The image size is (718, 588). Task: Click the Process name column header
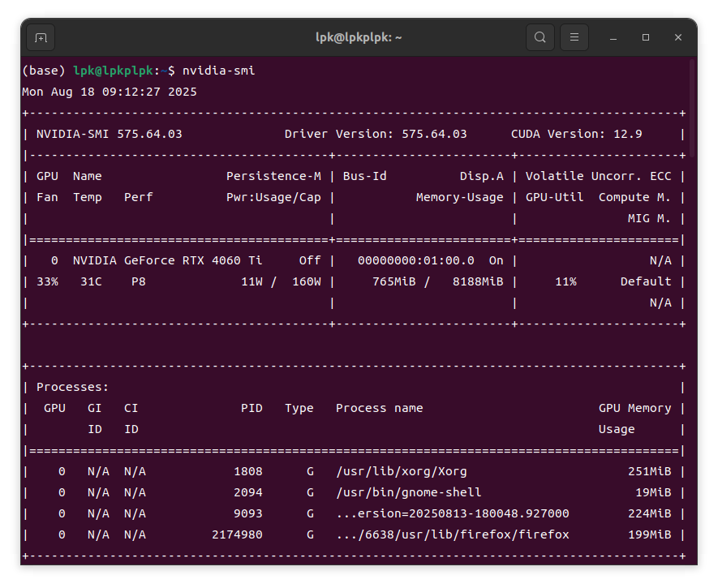click(379, 408)
